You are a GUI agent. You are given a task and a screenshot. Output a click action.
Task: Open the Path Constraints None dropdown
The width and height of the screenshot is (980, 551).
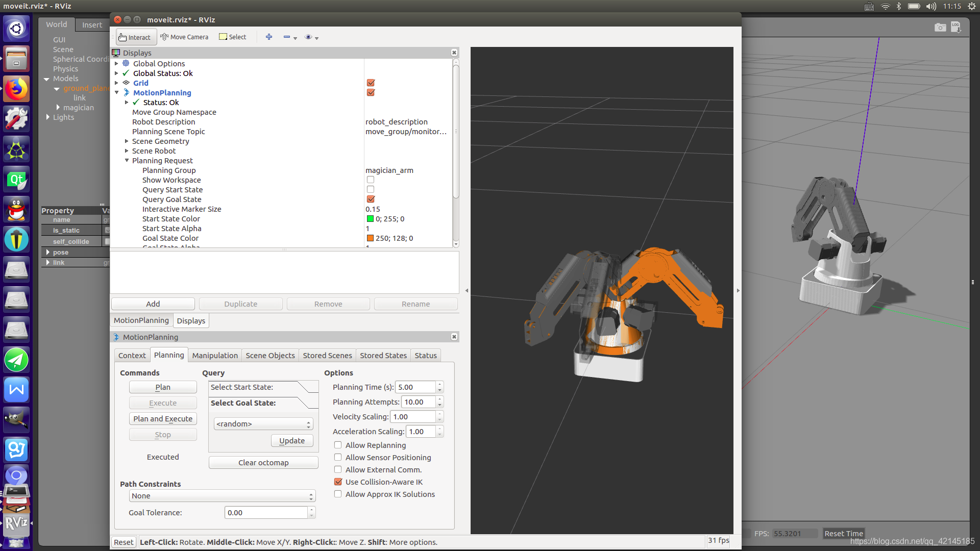222,496
